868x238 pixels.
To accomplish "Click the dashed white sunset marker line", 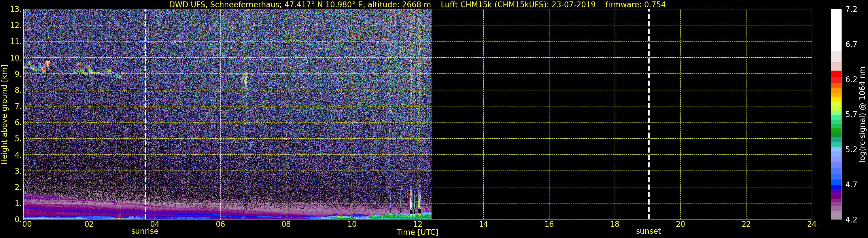I will coord(649,114).
